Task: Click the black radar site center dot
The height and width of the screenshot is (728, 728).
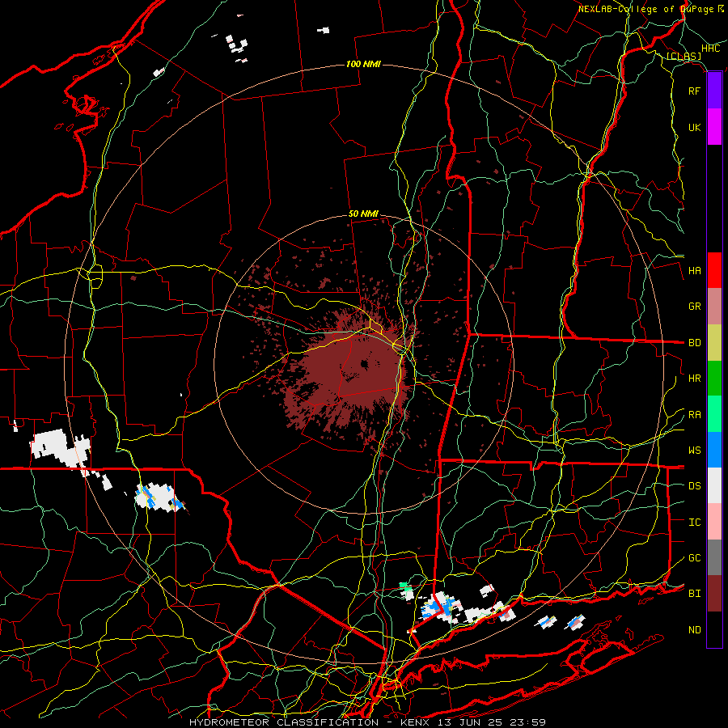Action: pos(364,365)
